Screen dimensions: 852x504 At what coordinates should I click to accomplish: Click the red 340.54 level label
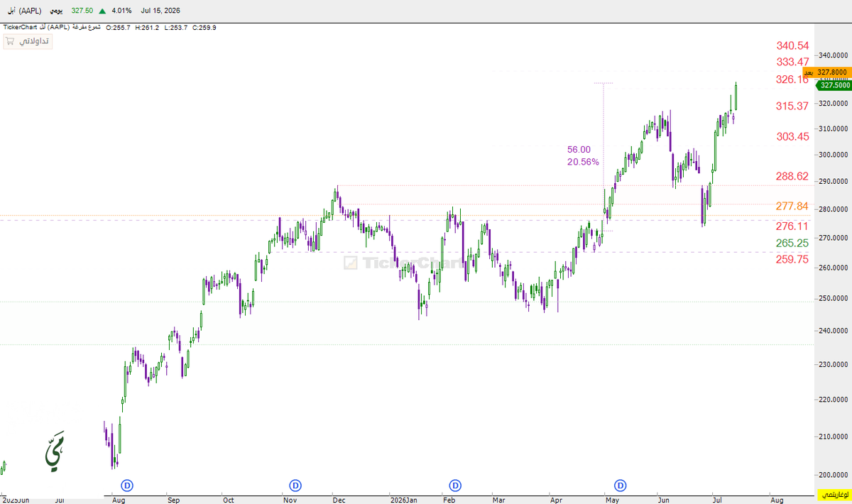click(x=792, y=45)
